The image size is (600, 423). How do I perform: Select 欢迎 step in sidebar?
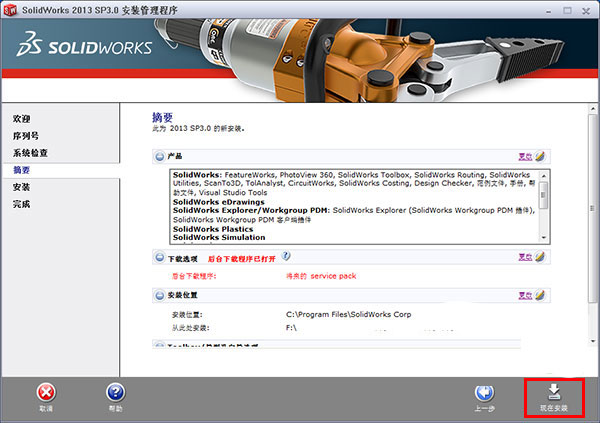21,119
